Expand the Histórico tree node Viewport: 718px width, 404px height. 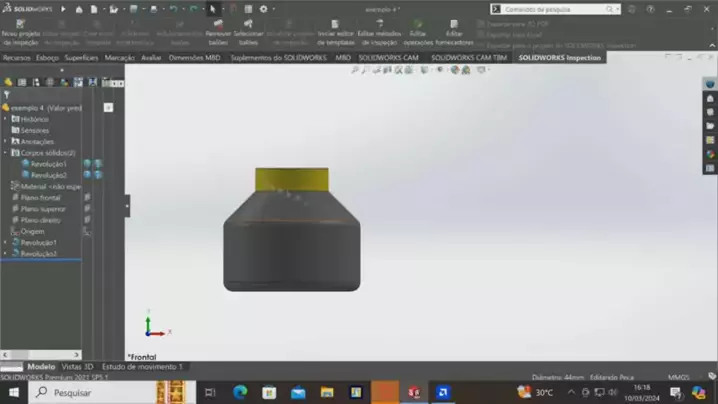[x=5, y=119]
